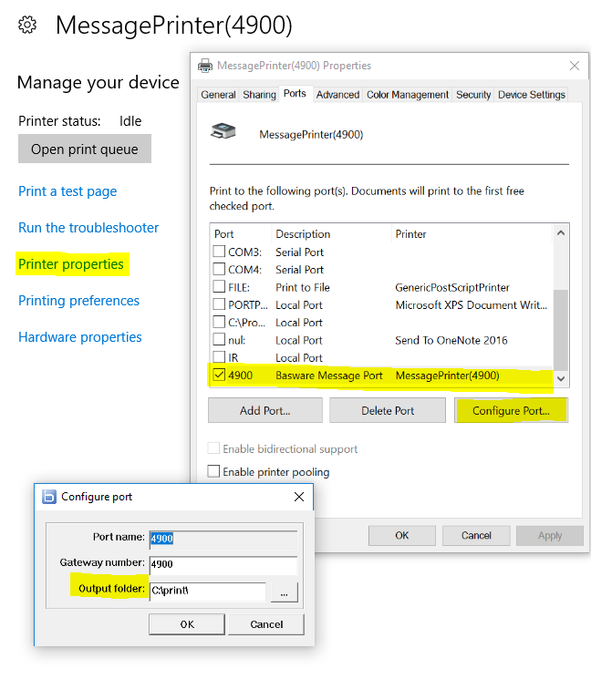Image resolution: width=591 pixels, height=700 pixels.
Task: Click the Gateway number field
Action: pyautogui.click(x=223, y=565)
